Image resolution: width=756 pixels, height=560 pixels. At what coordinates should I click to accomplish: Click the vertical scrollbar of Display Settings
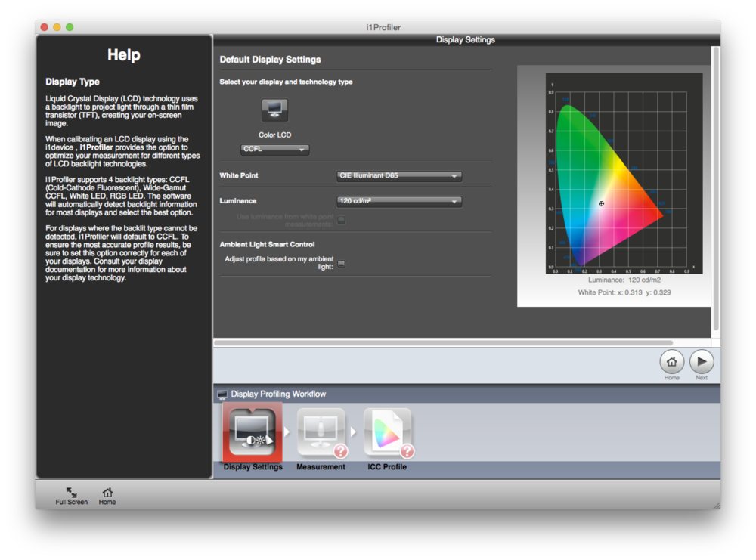click(716, 188)
